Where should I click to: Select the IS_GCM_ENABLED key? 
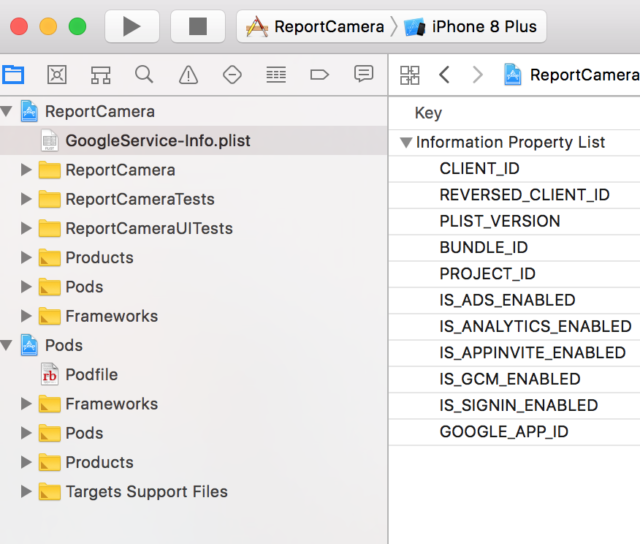510,379
